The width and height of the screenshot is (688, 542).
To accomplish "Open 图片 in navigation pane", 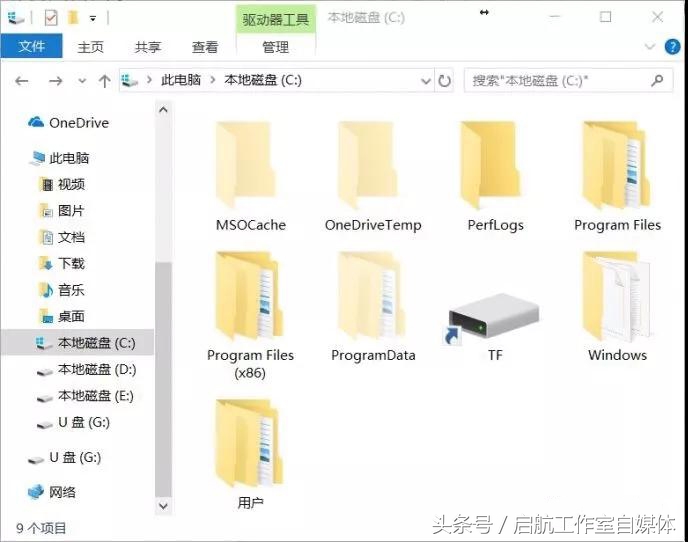I will [62, 211].
